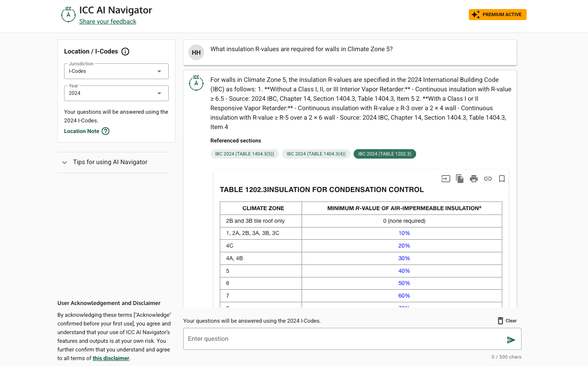The image size is (588, 366).
Task: Click the send question arrow icon
Action: (x=511, y=340)
